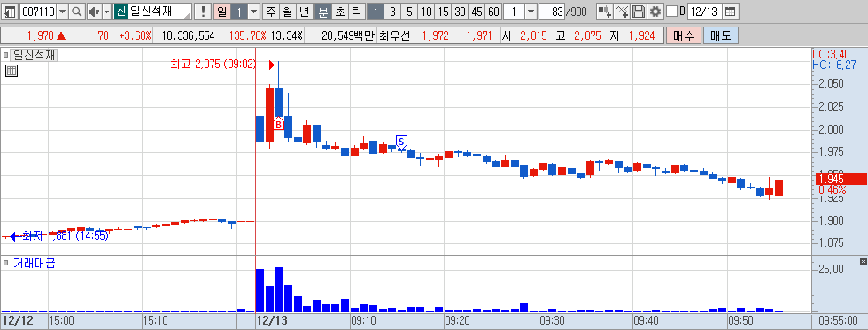Image resolution: width=868 pixels, height=330 pixels.
Task: Click the 일신석재 stock name field
Action: (x=152, y=11)
